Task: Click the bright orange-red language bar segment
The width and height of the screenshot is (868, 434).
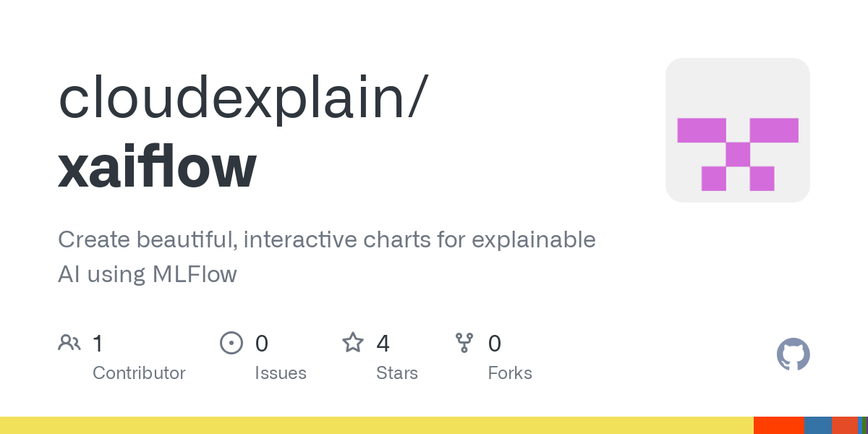Action: 779,425
